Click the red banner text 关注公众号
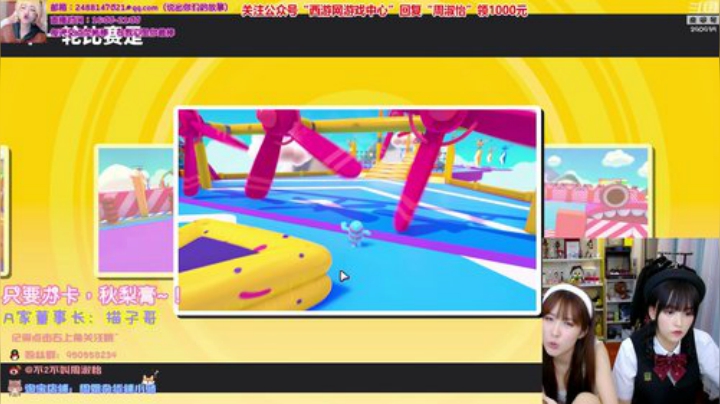 pyautogui.click(x=384, y=10)
